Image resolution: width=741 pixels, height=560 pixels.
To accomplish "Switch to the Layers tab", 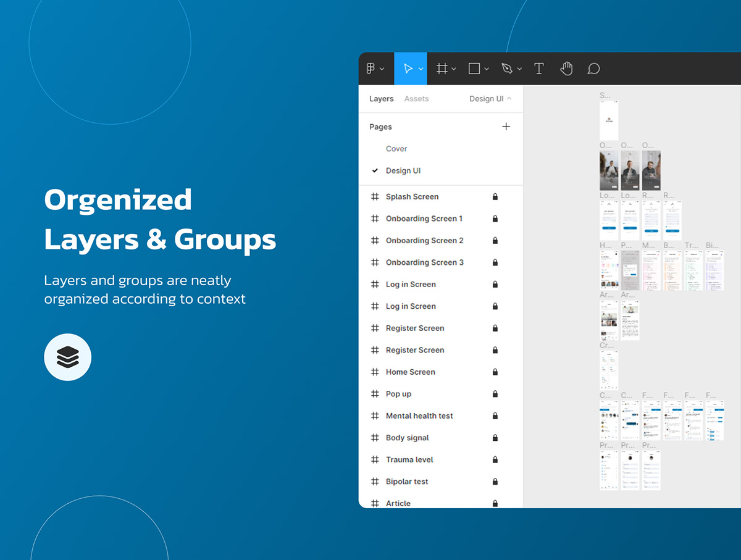I will tap(381, 99).
